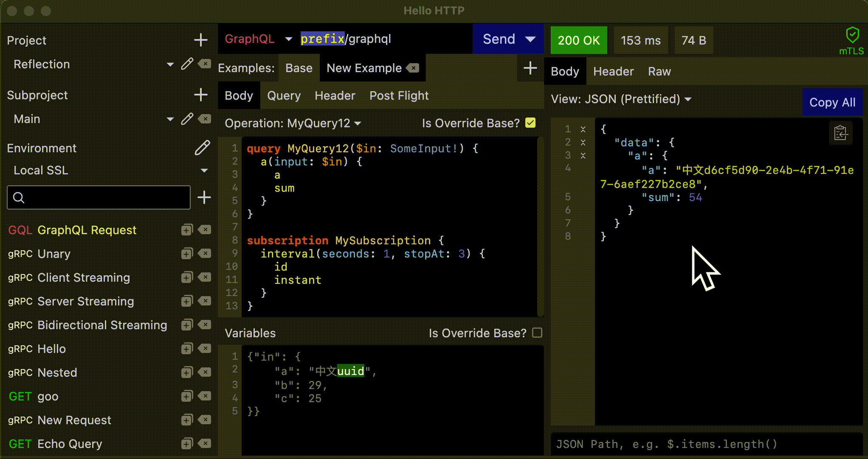The height and width of the screenshot is (459, 868).
Task: Remove the New Example tab via its delete icon
Action: [413, 68]
